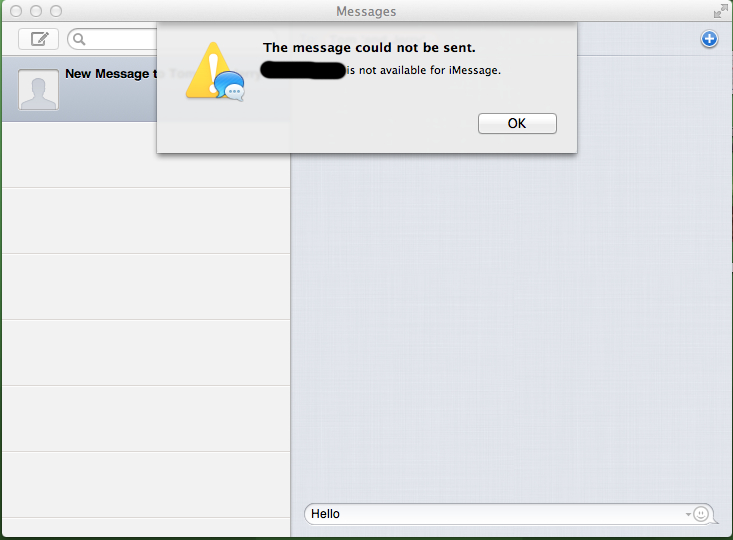Enter full screen with the arrows icon
733x540 pixels.
(x=720, y=11)
